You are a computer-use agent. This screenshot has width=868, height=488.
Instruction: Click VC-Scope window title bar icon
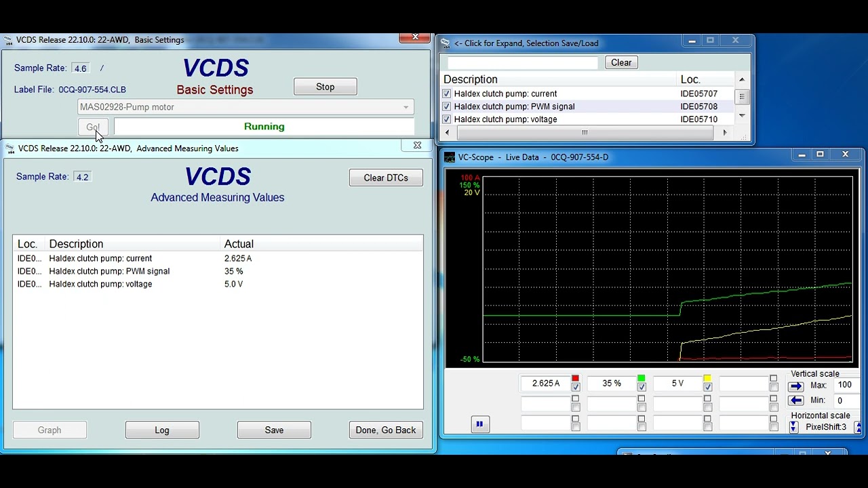tap(450, 157)
